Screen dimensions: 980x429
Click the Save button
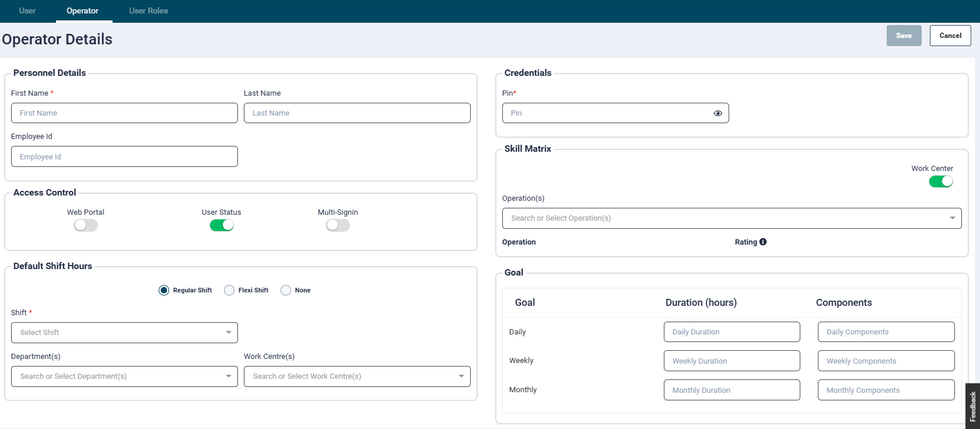click(904, 36)
